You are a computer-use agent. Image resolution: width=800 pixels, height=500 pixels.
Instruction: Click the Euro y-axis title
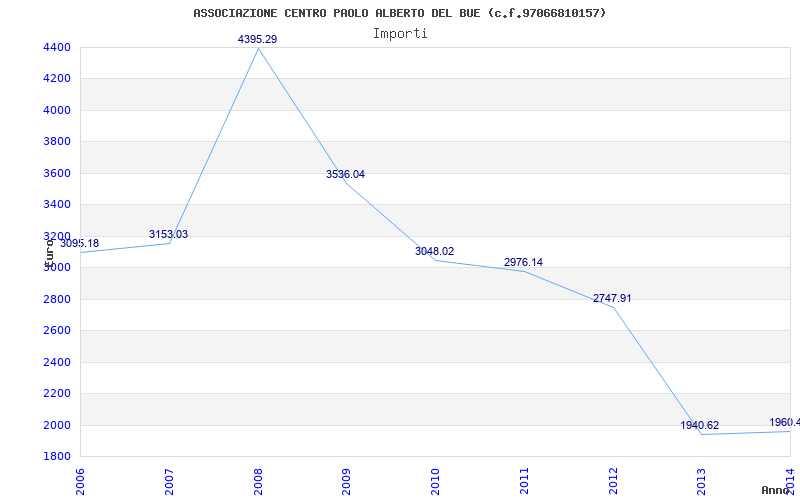coord(49,253)
